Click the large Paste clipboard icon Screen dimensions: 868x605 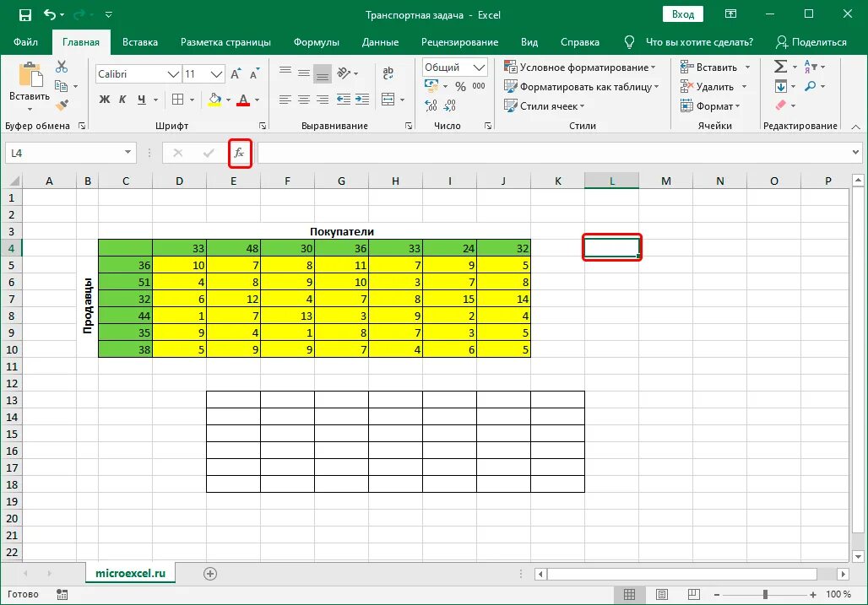[30, 75]
